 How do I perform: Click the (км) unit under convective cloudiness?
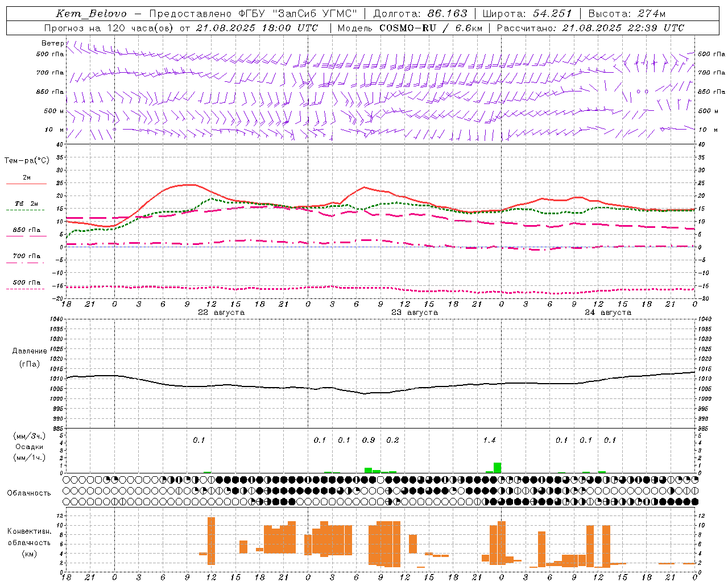[x=29, y=554]
